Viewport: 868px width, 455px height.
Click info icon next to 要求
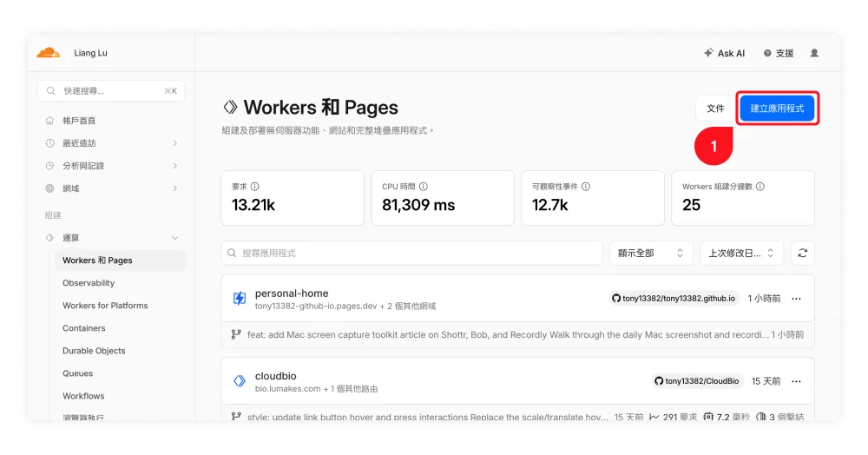(254, 187)
